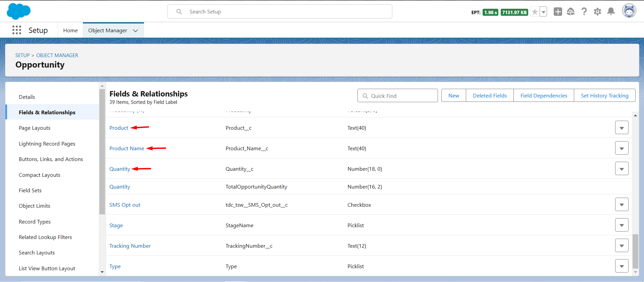644x282 pixels.
Task: Select Page Layouts in the sidebar
Action: [x=35, y=128]
